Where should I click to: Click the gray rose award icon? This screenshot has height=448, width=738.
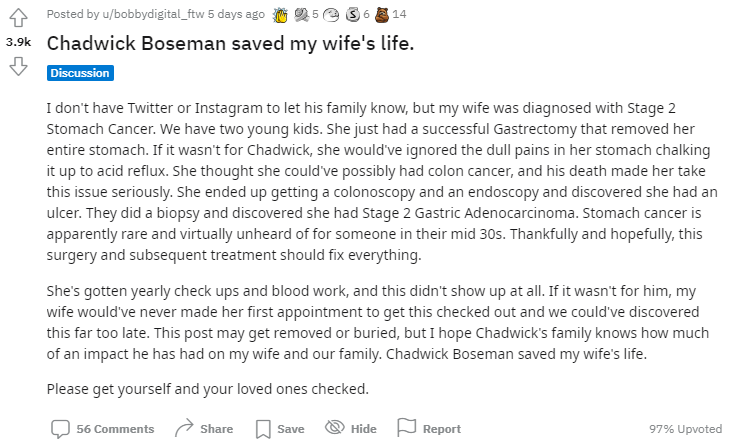tap(301, 15)
